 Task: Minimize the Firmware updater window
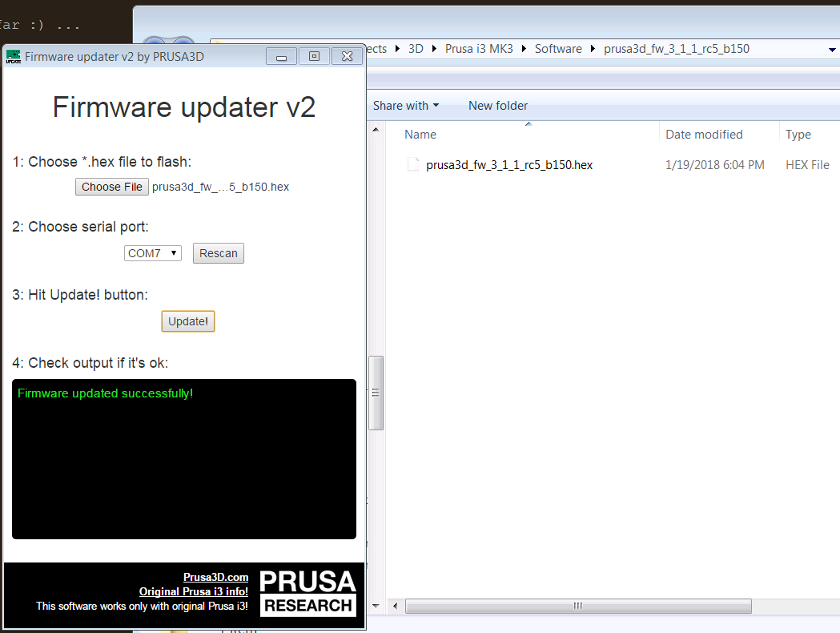(281, 56)
